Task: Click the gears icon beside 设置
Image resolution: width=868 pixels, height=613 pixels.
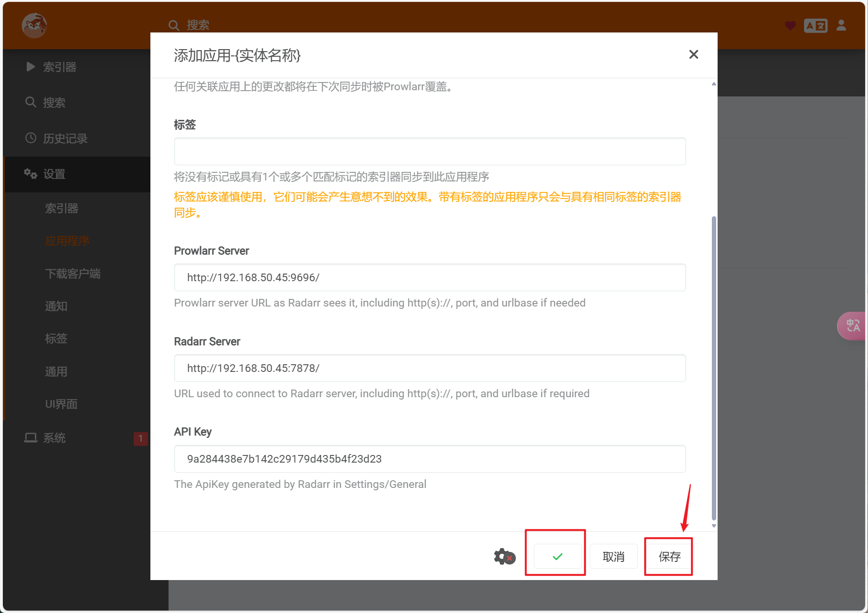Action: point(31,174)
